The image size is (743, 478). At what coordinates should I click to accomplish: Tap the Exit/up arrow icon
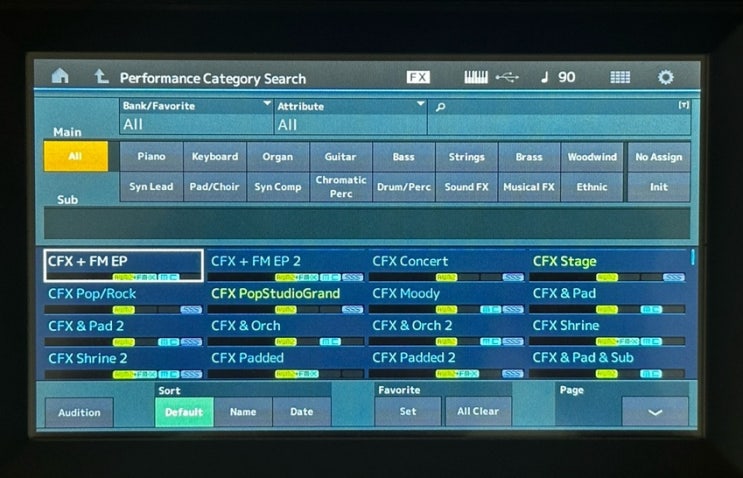[101, 76]
